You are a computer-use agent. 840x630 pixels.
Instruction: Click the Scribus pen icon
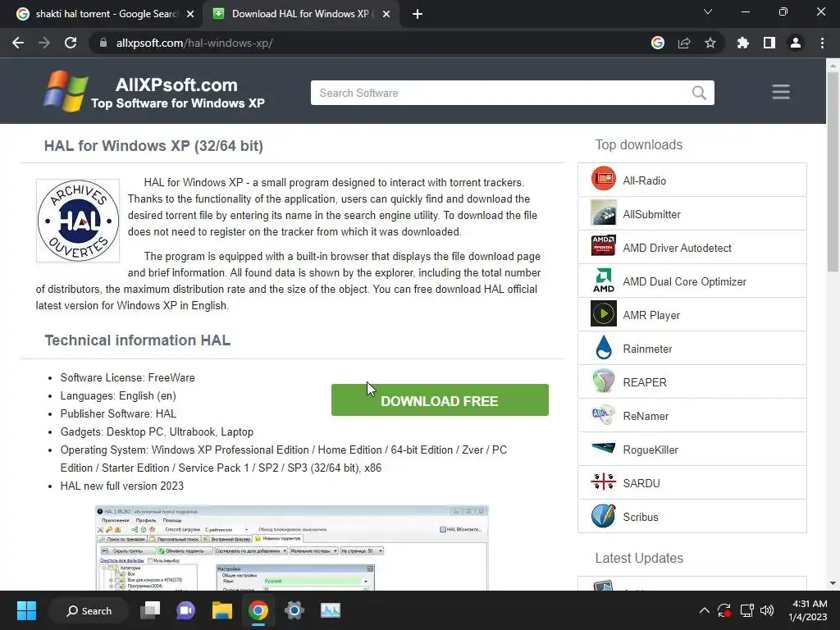coord(603,515)
